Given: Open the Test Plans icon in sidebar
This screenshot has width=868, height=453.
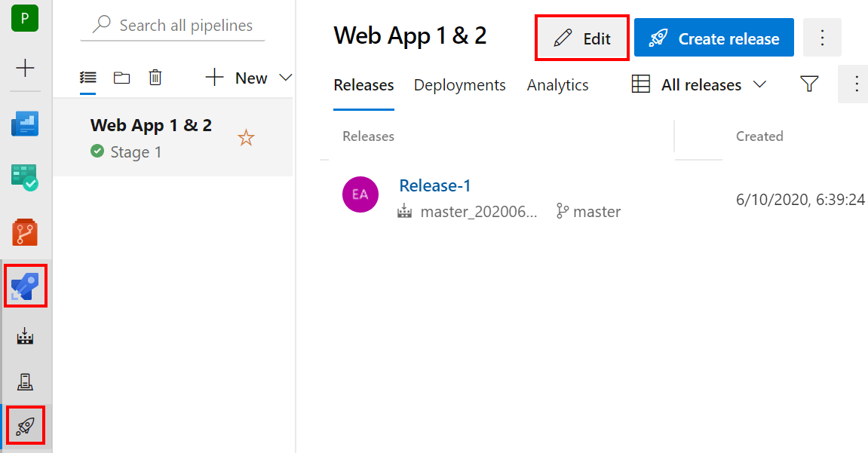Looking at the screenshot, I should click(25, 178).
